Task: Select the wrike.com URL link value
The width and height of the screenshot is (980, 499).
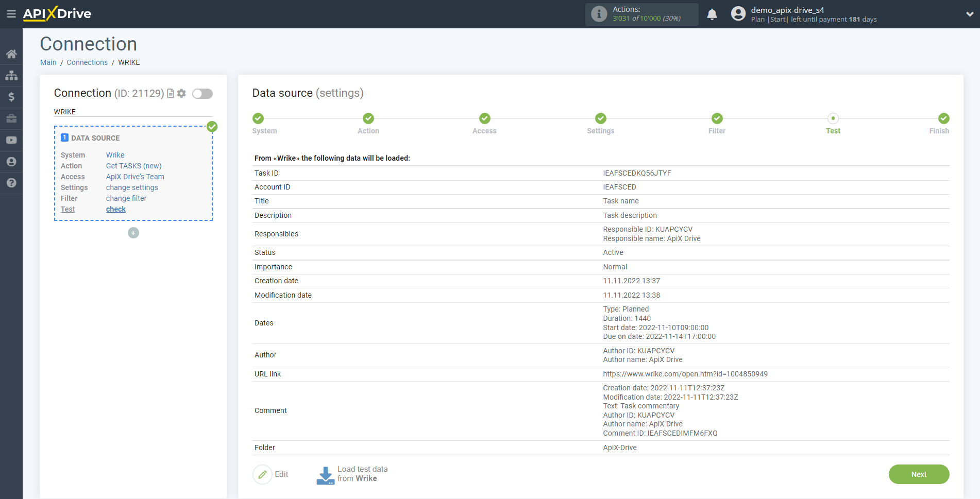Action: click(685, 374)
